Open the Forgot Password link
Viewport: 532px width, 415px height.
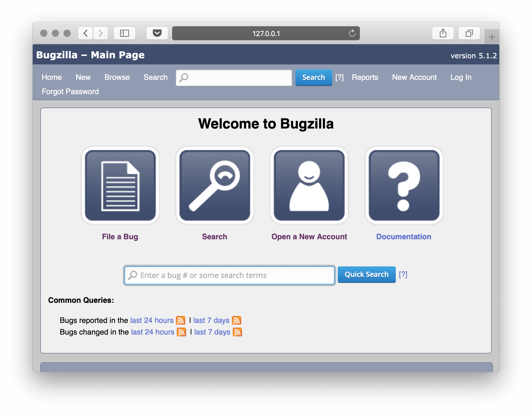click(x=70, y=92)
